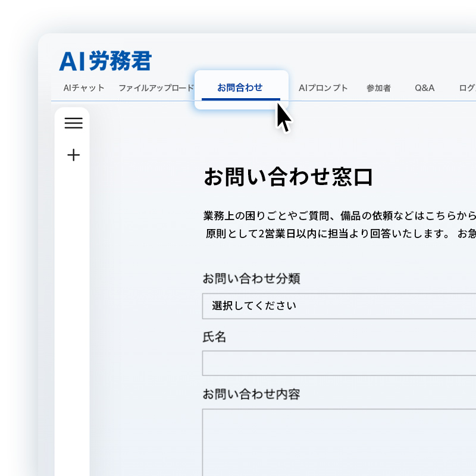Switch to the Q&A tab

pyautogui.click(x=425, y=88)
